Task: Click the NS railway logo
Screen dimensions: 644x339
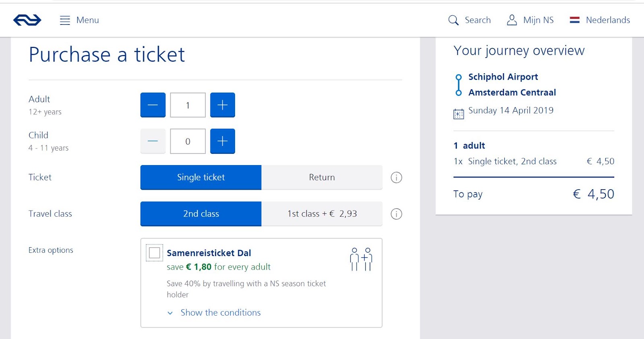Action: tap(27, 20)
